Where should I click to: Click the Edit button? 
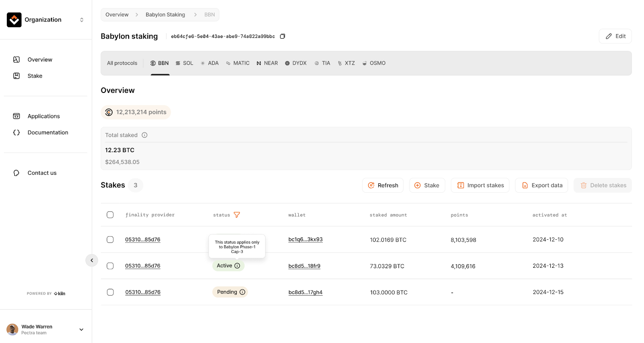(615, 36)
